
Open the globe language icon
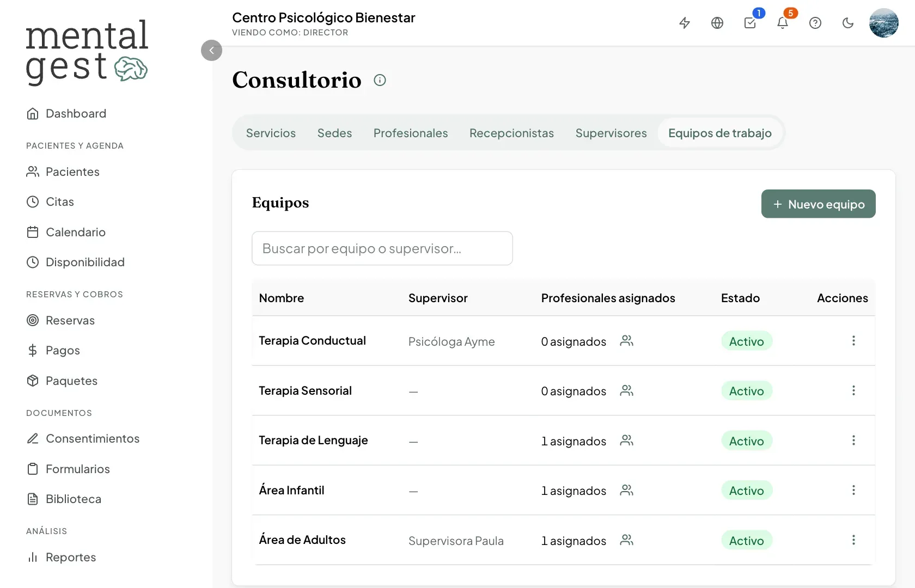(x=717, y=23)
